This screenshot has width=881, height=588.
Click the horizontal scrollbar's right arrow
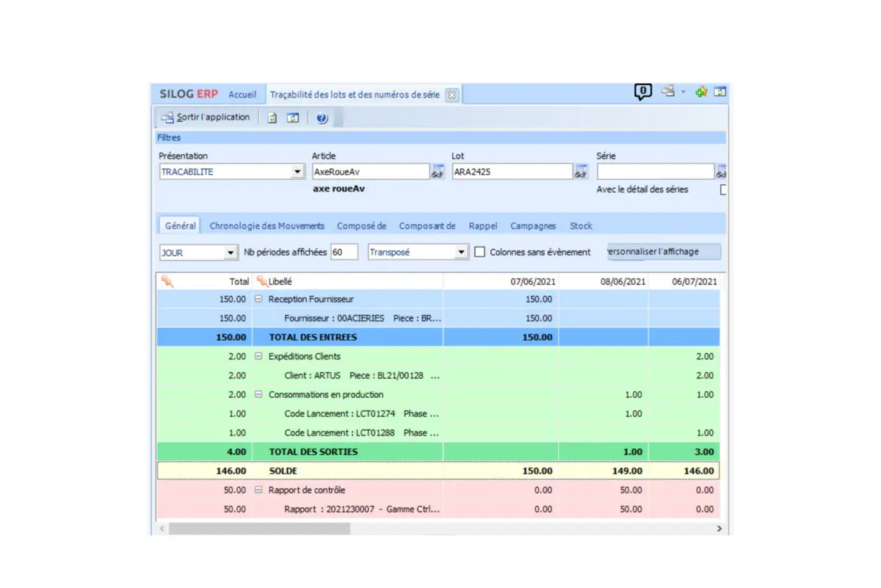pos(719,529)
